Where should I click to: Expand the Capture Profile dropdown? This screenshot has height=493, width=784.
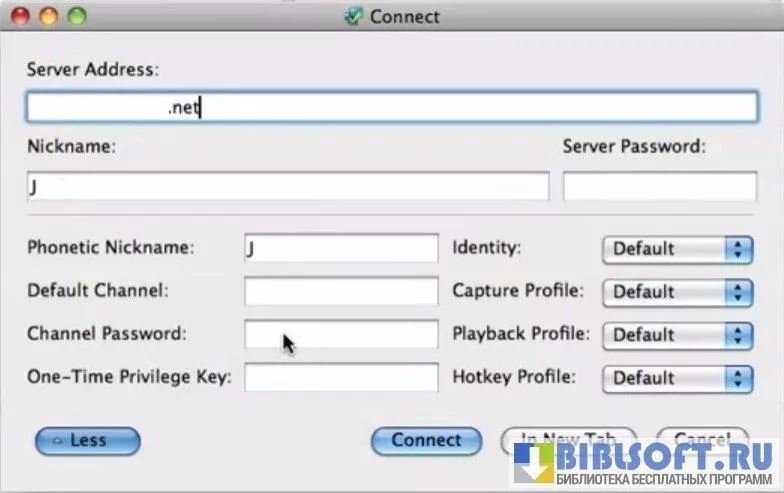click(676, 292)
